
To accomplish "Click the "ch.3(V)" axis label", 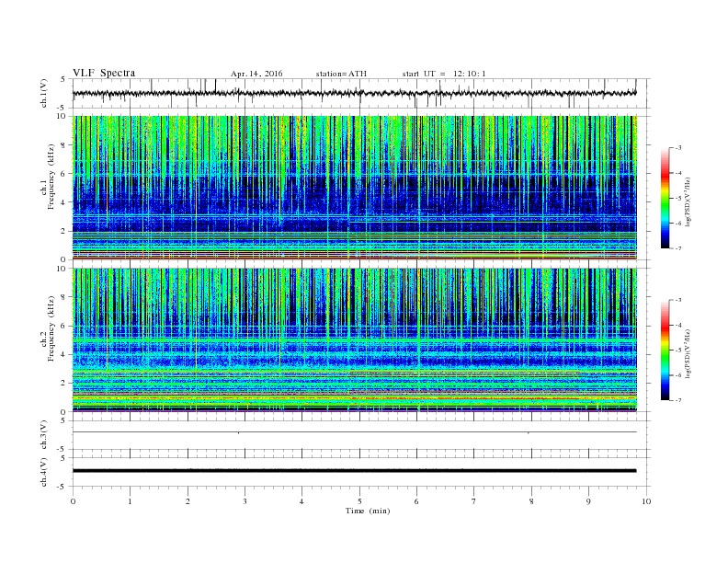I will [44, 435].
